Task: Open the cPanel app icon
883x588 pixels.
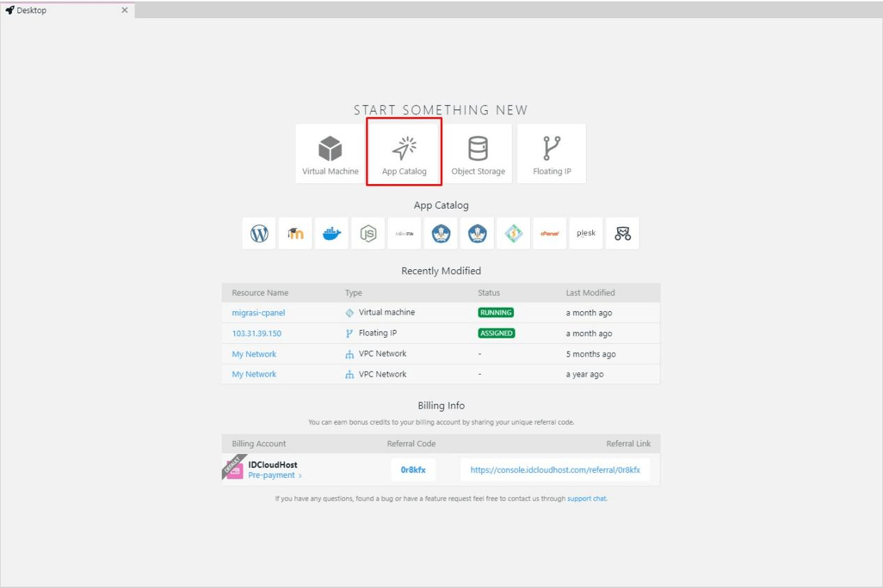Action: [550, 233]
